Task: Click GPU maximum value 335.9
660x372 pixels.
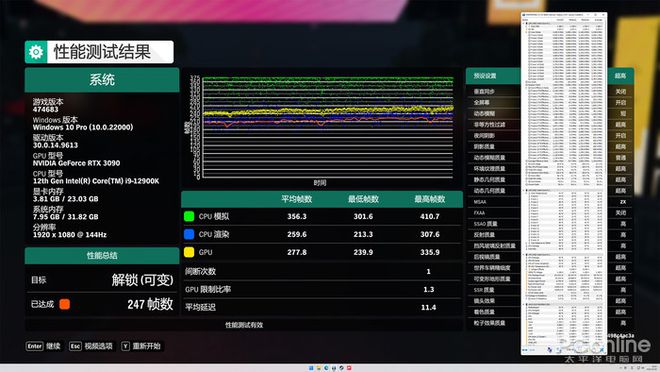Action: [430, 252]
